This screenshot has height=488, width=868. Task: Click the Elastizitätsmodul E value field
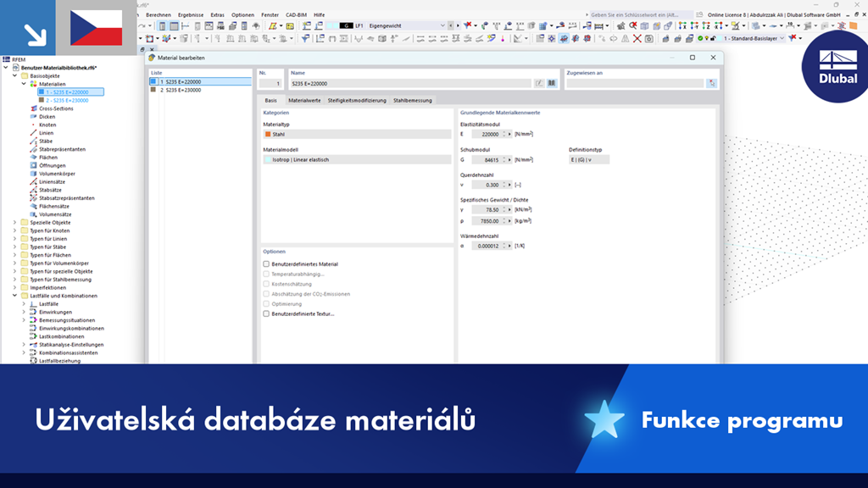coord(487,135)
